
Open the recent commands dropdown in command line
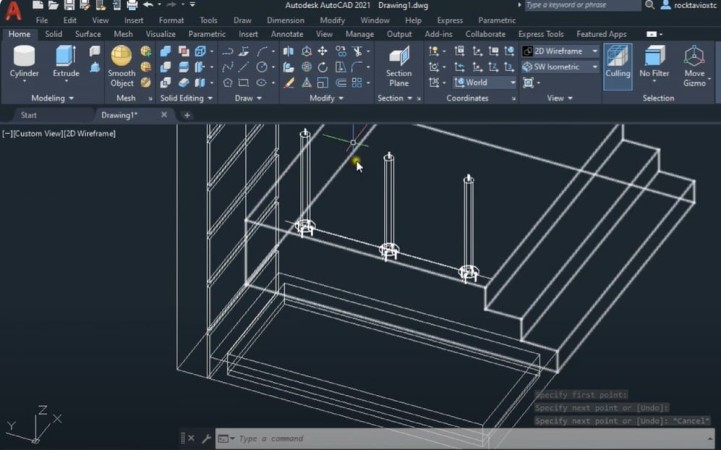(226, 439)
